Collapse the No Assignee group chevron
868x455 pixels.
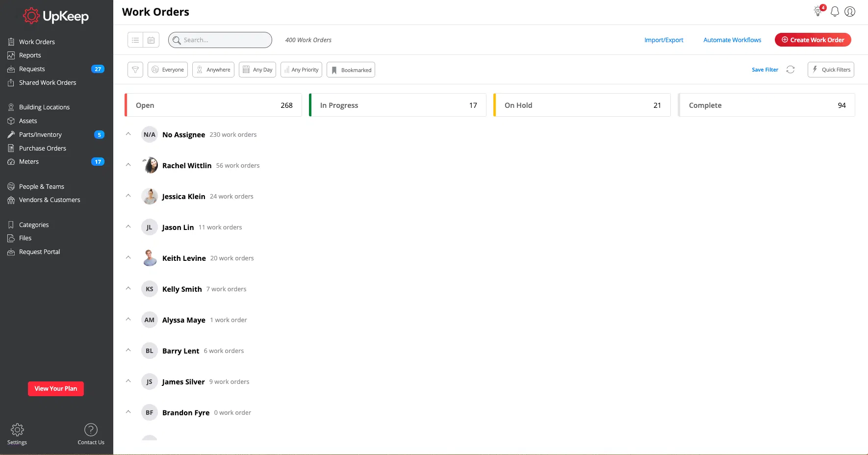[128, 133]
